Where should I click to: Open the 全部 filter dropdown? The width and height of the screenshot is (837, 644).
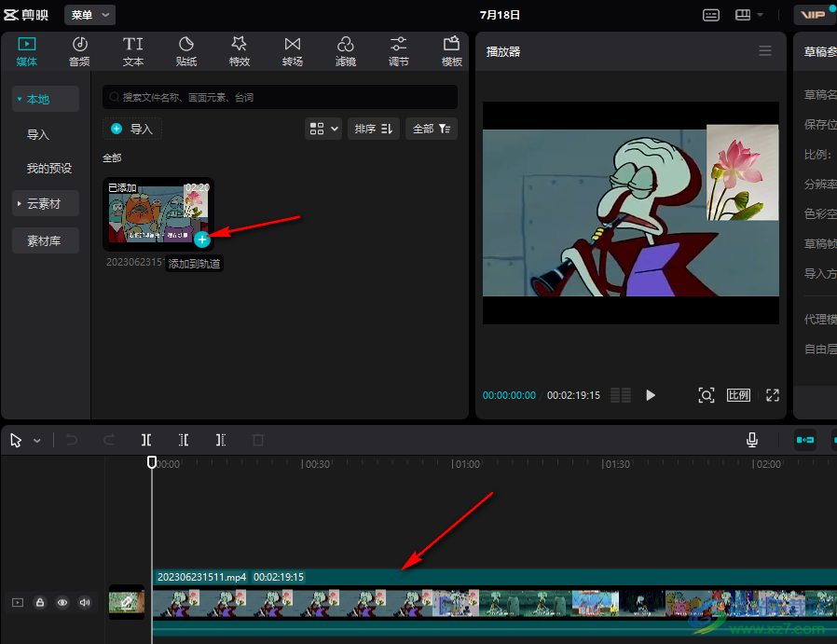(x=432, y=129)
